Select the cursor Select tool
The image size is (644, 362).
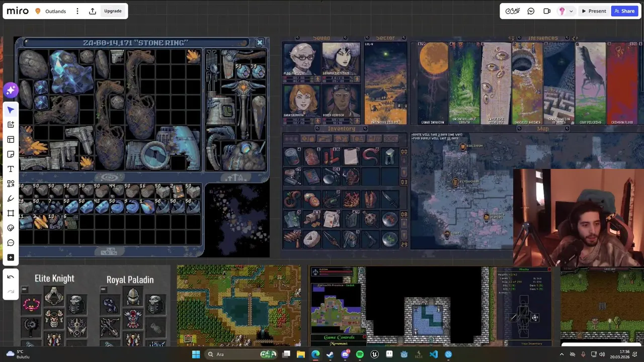(11, 110)
